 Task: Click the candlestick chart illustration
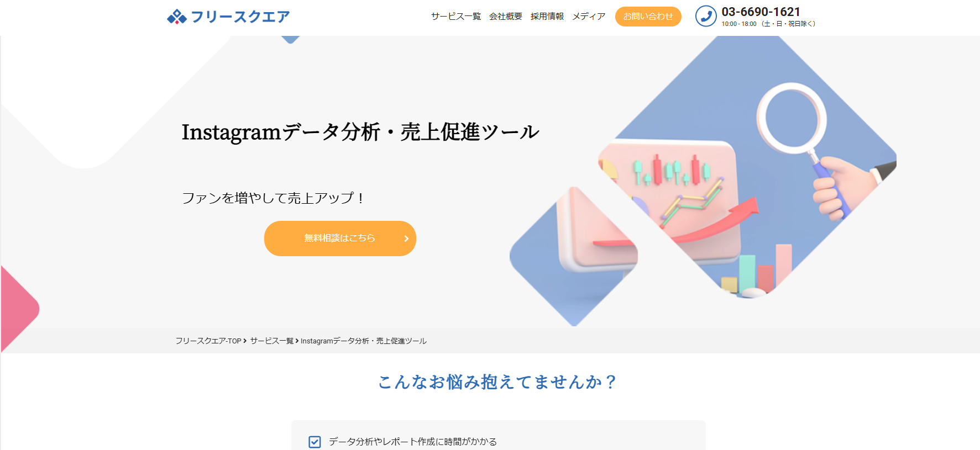tap(672, 170)
